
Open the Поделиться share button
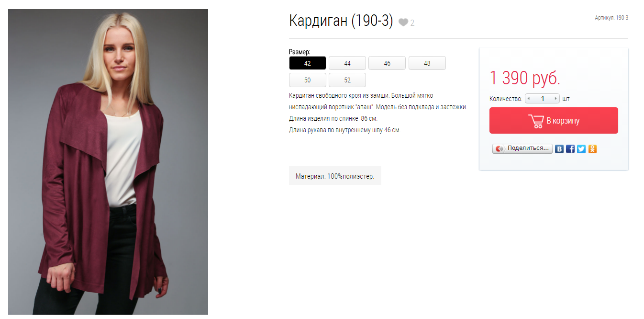click(x=522, y=149)
